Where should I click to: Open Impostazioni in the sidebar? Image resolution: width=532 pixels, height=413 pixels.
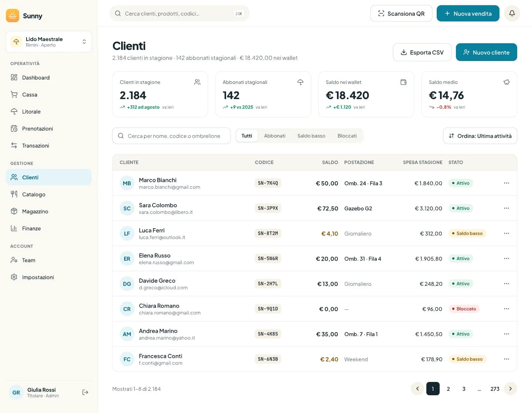point(49,277)
